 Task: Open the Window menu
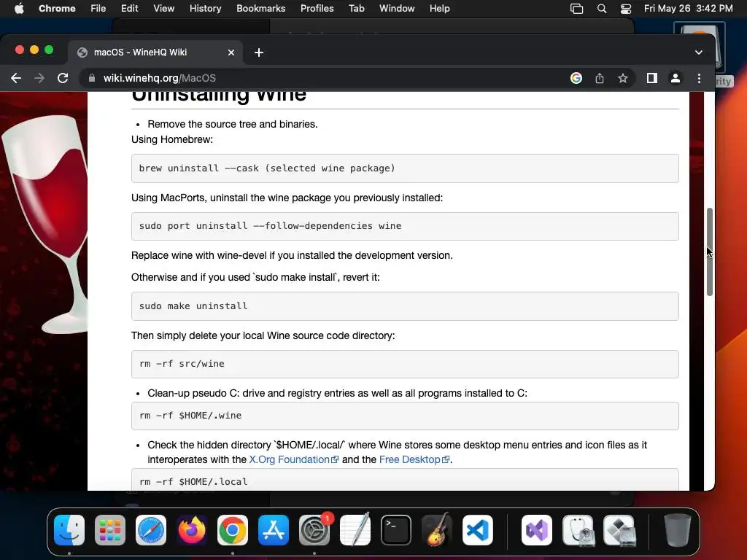(397, 9)
